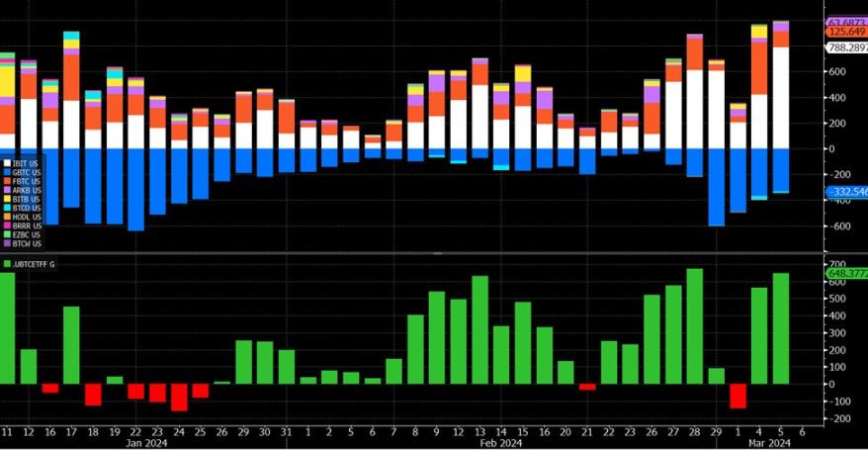Click the blue -332.546 value tag
Screen dimensions: 868x450
click(x=845, y=191)
